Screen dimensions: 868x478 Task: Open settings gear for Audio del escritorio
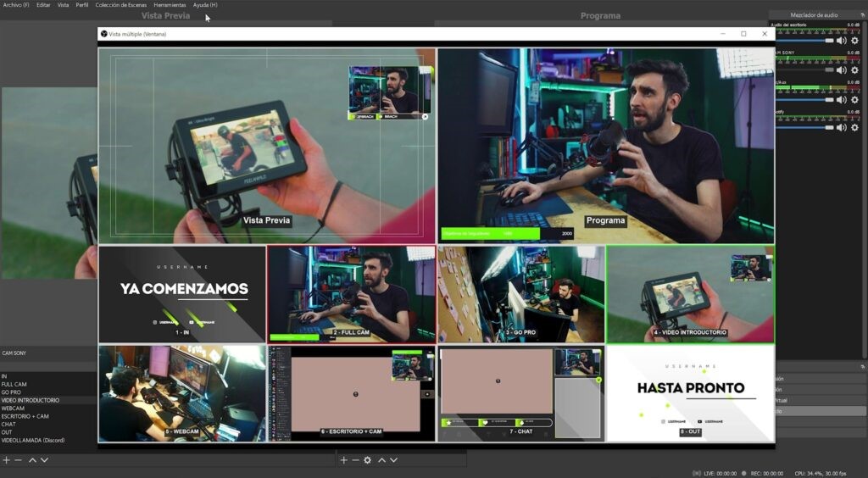point(854,41)
